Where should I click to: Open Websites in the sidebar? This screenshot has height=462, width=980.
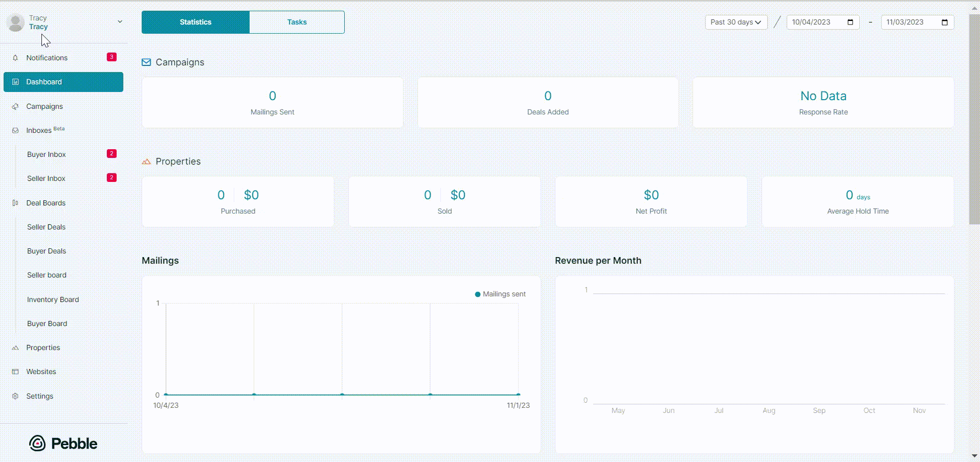tap(63, 372)
